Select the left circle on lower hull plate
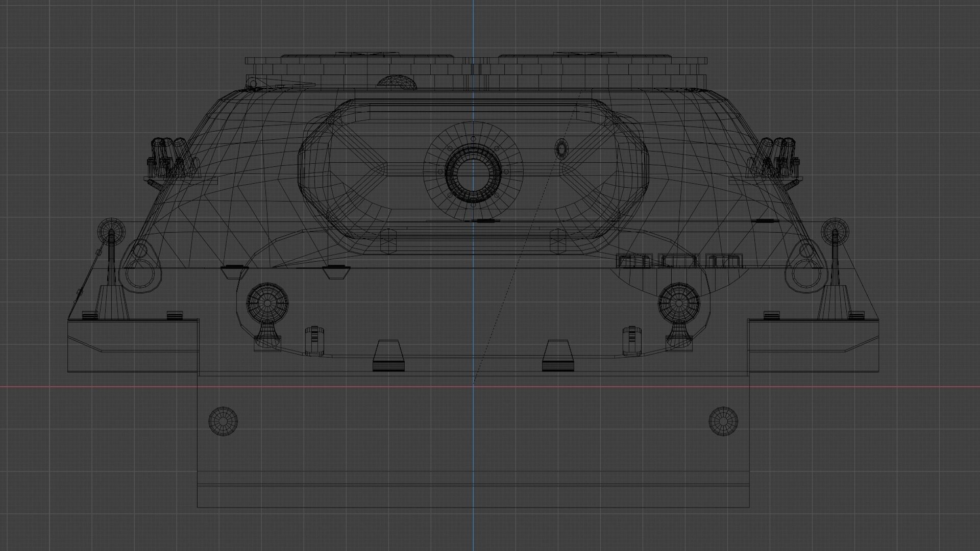Viewport: 980px width, 551px height. click(x=223, y=421)
